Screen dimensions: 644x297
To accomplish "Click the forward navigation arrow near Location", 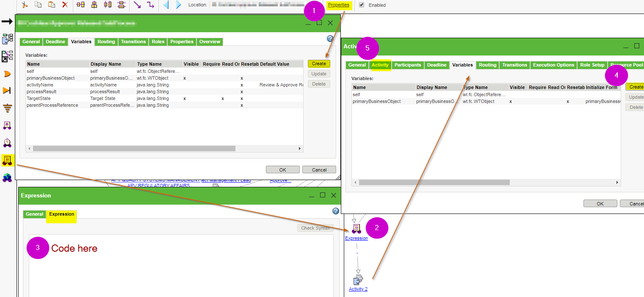I will coord(177,5).
